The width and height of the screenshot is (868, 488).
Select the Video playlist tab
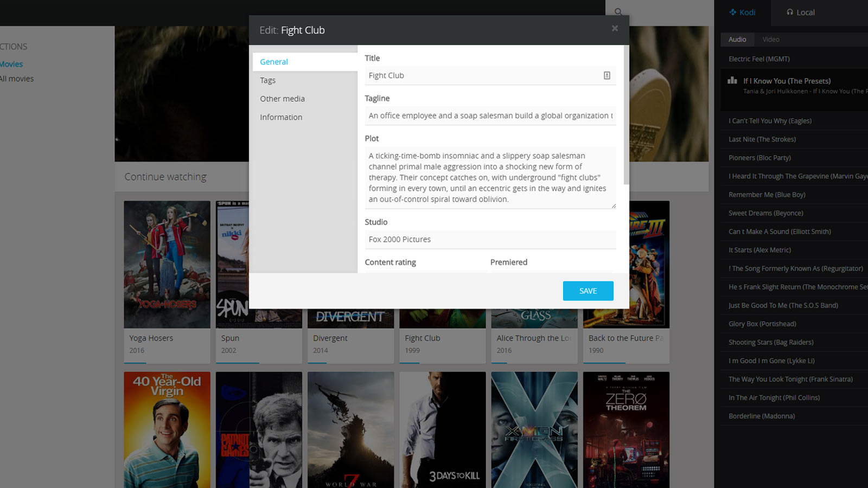point(770,39)
